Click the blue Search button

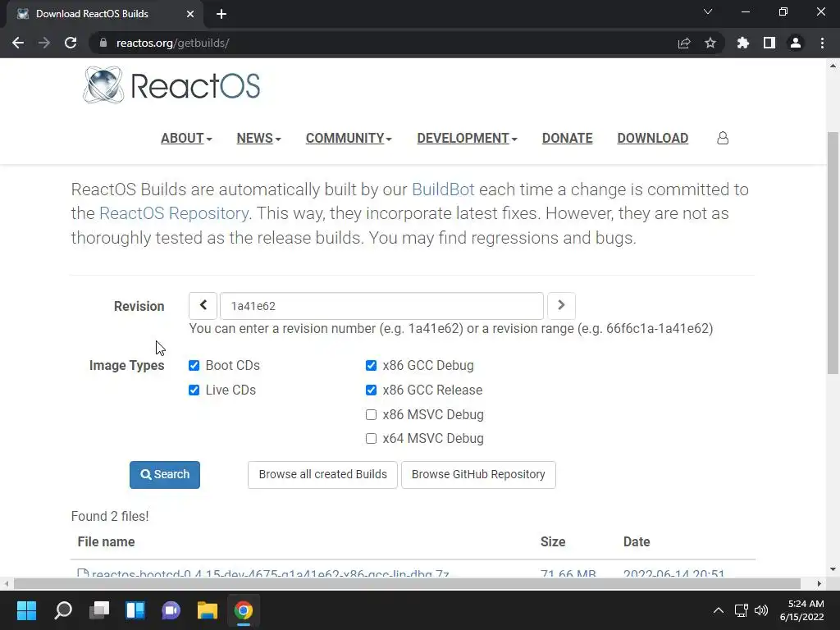[x=164, y=475]
